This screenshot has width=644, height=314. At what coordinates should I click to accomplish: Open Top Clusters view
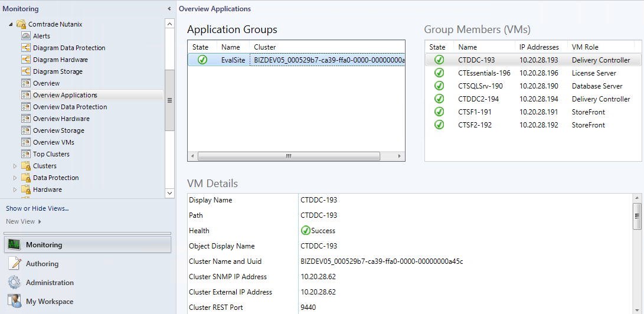pyautogui.click(x=51, y=154)
